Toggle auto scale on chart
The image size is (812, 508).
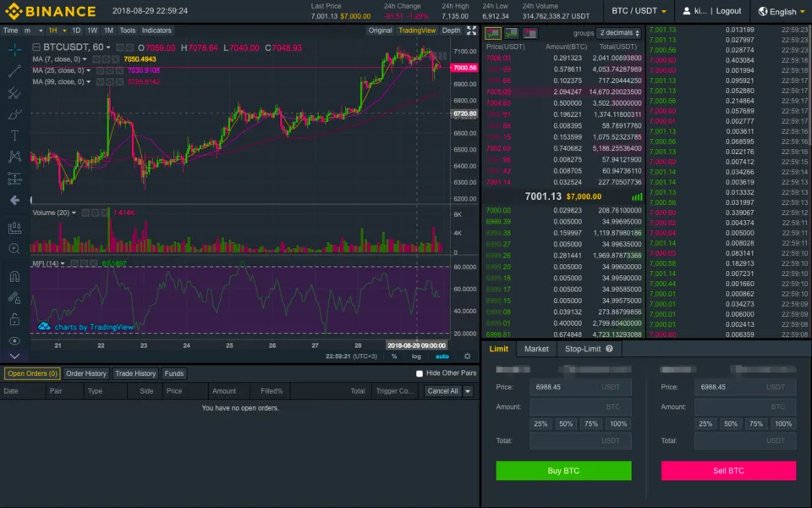[442, 356]
